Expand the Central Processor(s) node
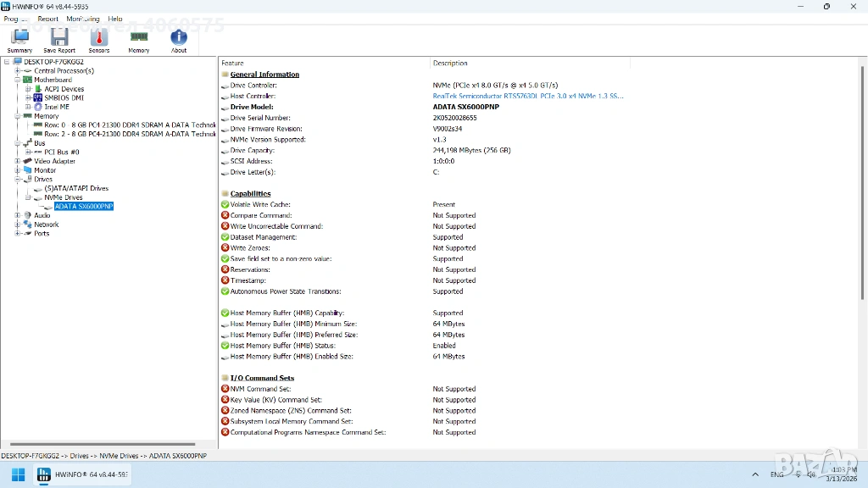This screenshot has width=868, height=488. (18, 71)
